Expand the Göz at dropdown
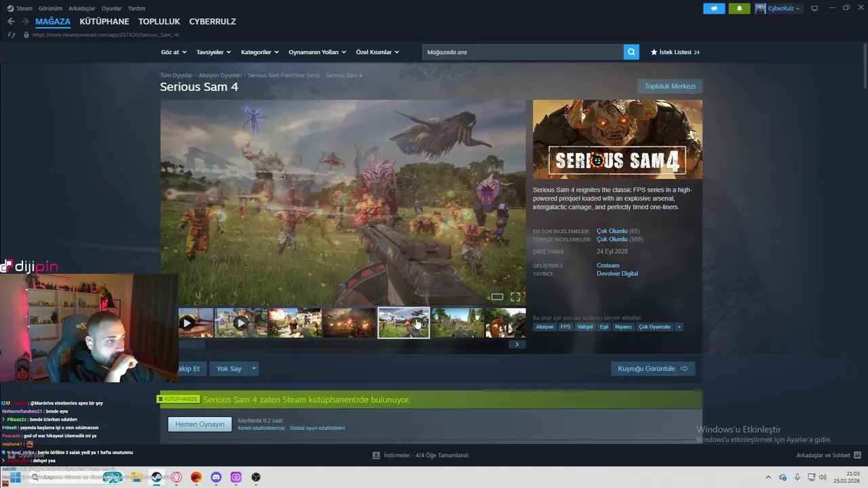This screenshot has width=868, height=488. tap(172, 52)
